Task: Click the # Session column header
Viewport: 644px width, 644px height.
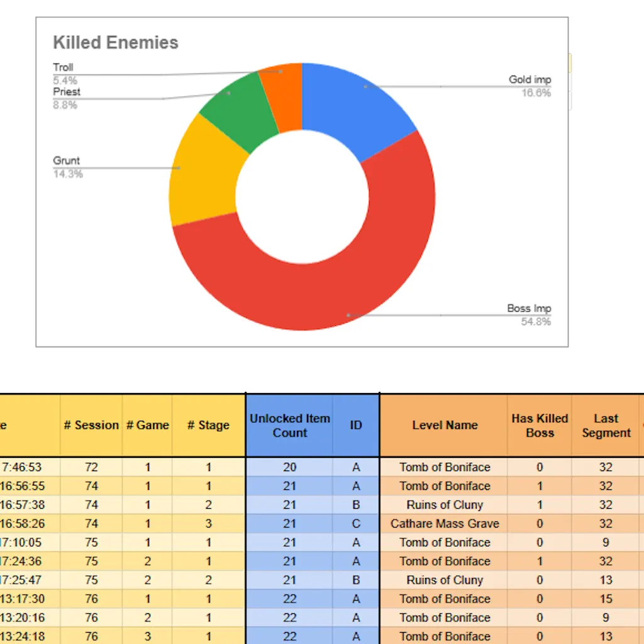Action: coord(91,425)
